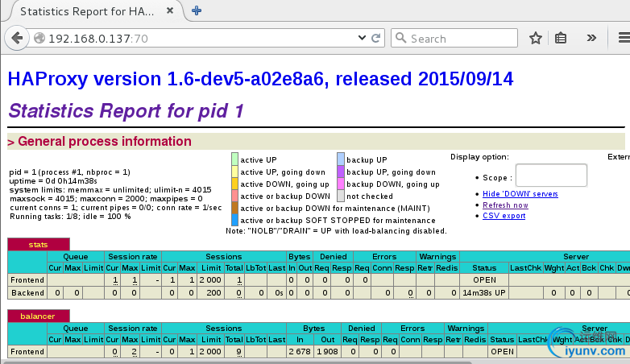Open the URL history dropdown arrow
Image resolution: width=630 pixels, height=364 pixels.
pyautogui.click(x=362, y=38)
